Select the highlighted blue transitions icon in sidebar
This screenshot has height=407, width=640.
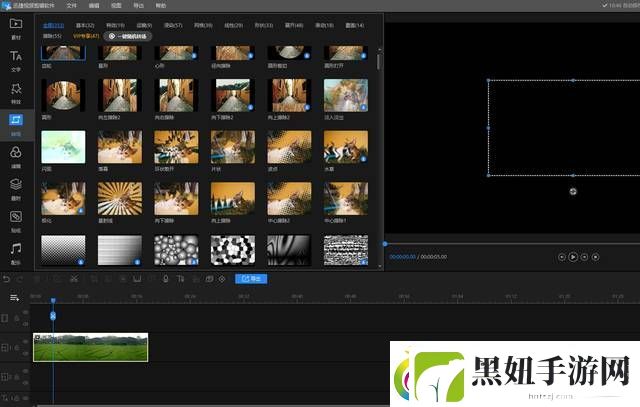pos(16,120)
